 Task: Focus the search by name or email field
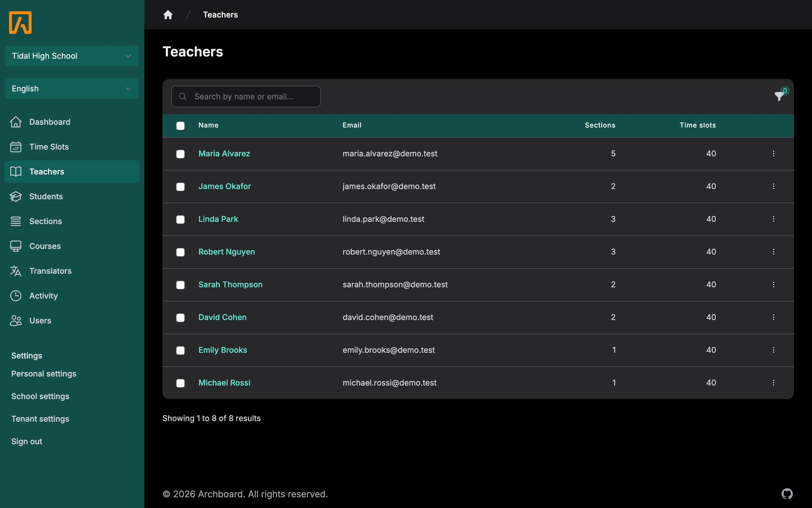[x=246, y=97]
